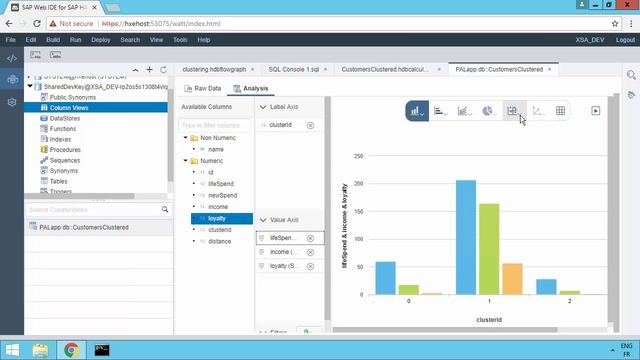The height and width of the screenshot is (360, 640).
Task: Click the search icon in Column Views search
Action: coord(165,209)
